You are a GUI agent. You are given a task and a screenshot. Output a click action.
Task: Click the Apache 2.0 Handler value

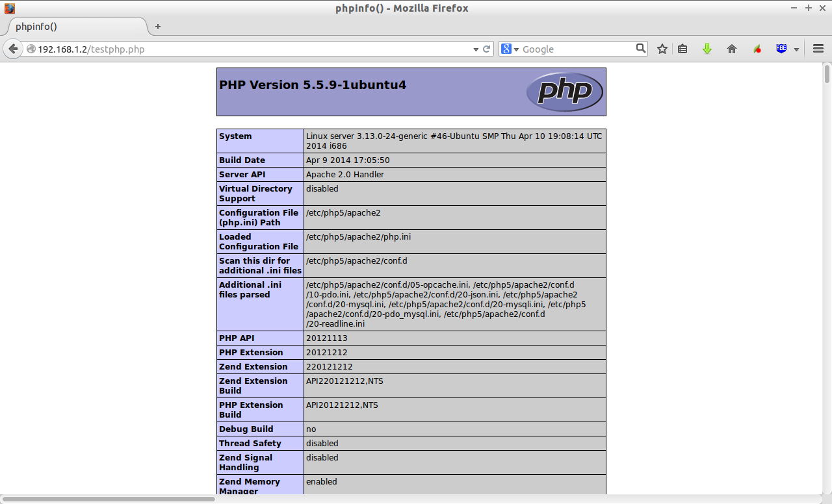click(345, 175)
